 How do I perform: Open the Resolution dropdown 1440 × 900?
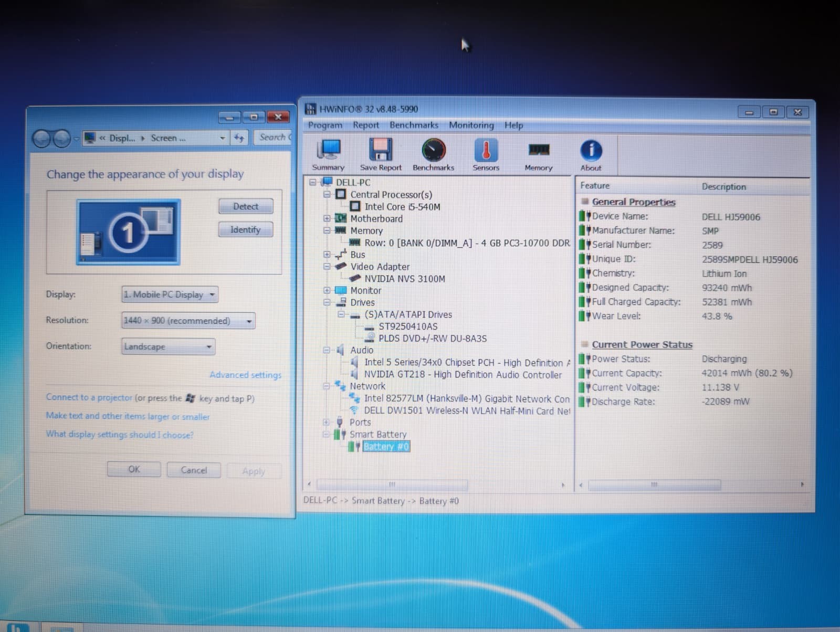[x=188, y=321]
